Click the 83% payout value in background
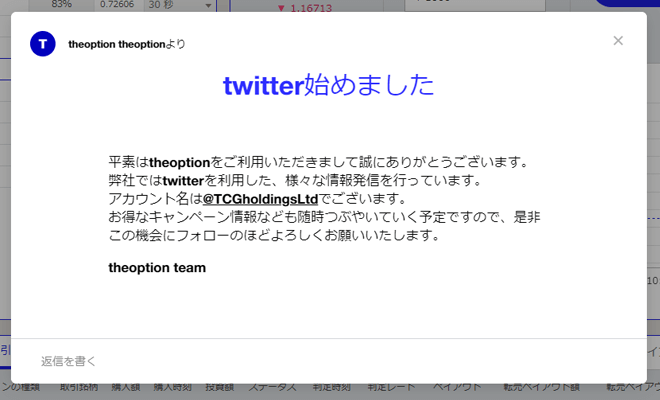 [61, 5]
